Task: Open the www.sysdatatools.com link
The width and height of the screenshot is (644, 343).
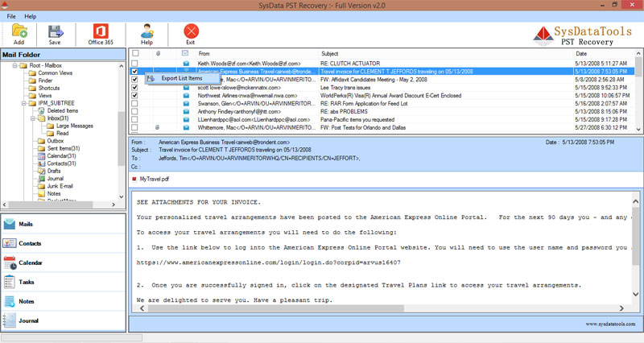Action: 610,324
